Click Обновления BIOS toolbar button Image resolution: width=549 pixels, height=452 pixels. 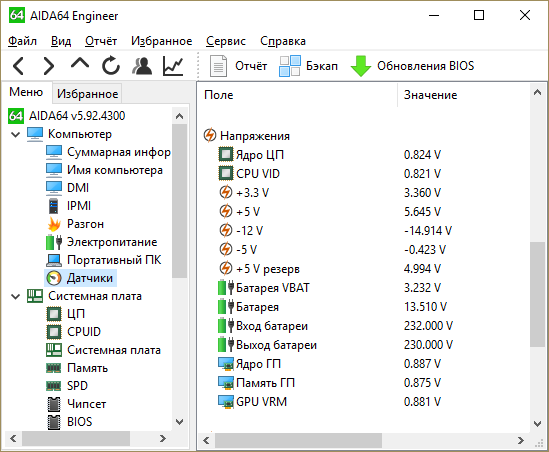point(412,66)
